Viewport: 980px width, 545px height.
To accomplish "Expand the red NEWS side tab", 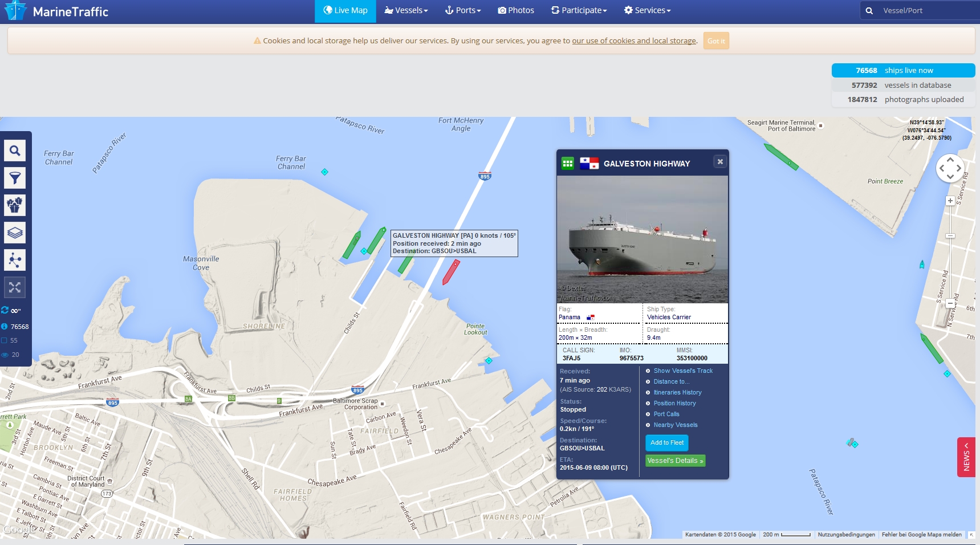I will [966, 457].
